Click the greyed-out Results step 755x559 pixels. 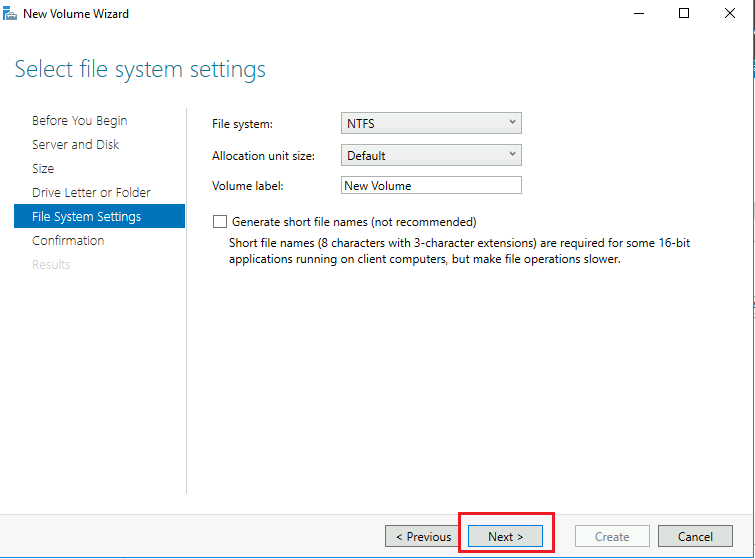(x=51, y=265)
